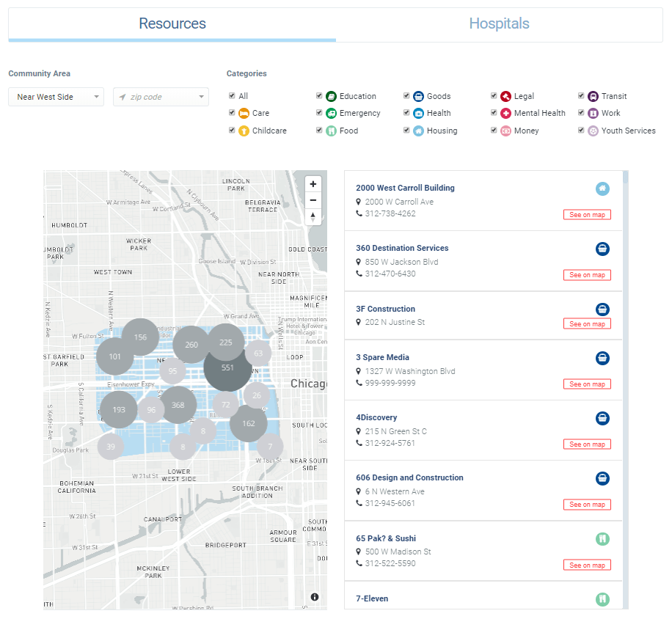The image size is (672, 619).
Task: Expand the zip code dropdown
Action: tap(161, 97)
